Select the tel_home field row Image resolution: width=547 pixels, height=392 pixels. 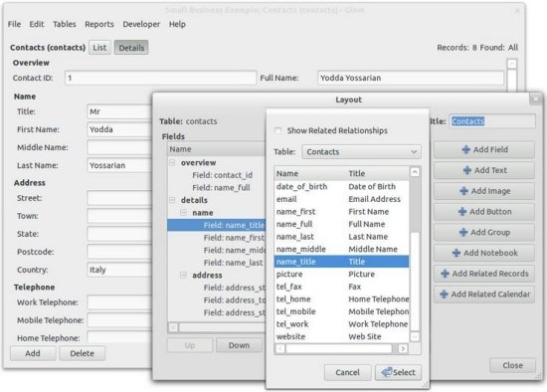pyautogui.click(x=341, y=299)
